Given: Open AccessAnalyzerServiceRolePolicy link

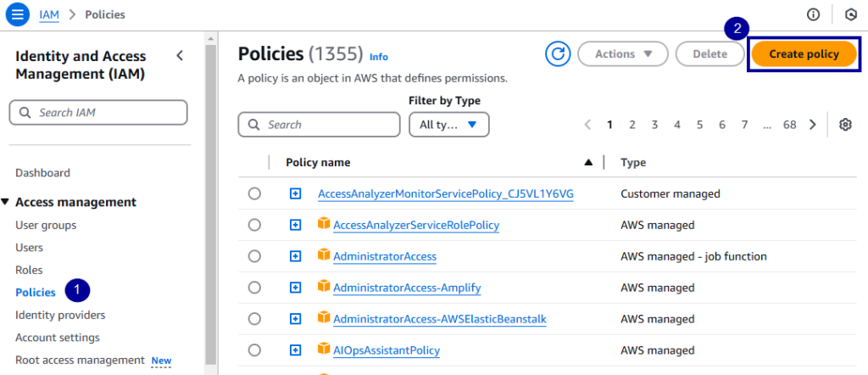Looking at the screenshot, I should (416, 225).
